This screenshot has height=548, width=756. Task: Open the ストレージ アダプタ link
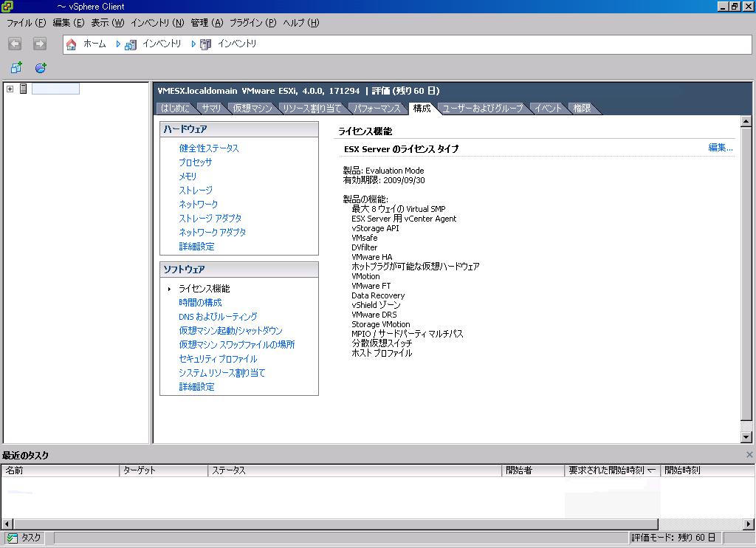(x=210, y=219)
